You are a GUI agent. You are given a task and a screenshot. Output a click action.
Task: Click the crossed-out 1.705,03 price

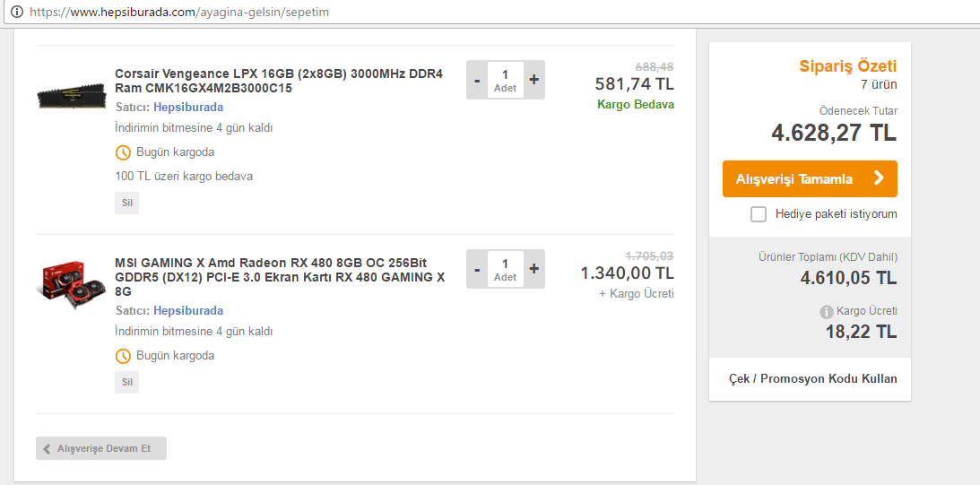click(649, 255)
